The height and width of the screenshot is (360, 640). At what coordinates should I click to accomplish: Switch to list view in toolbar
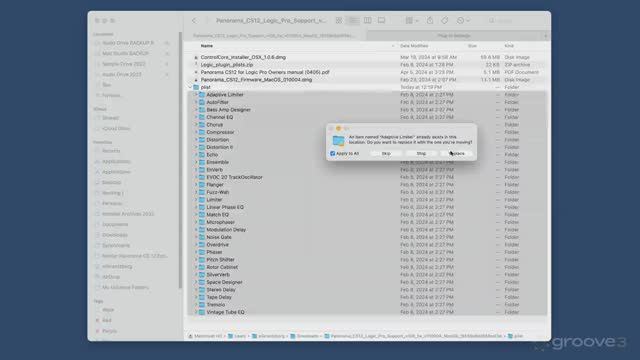(x=353, y=20)
